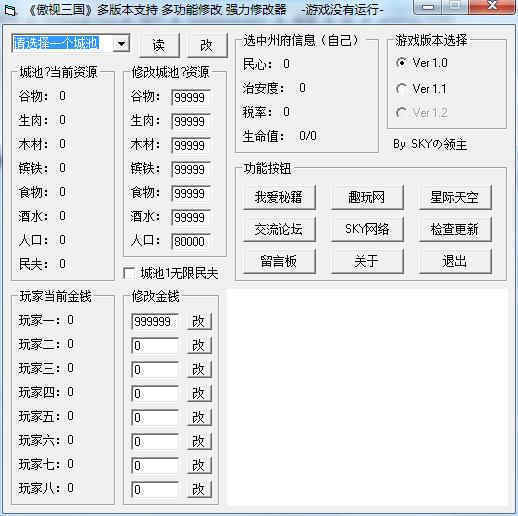This screenshot has height=516, width=518.
Task: Click the 星际天空 button
Action: point(455,197)
